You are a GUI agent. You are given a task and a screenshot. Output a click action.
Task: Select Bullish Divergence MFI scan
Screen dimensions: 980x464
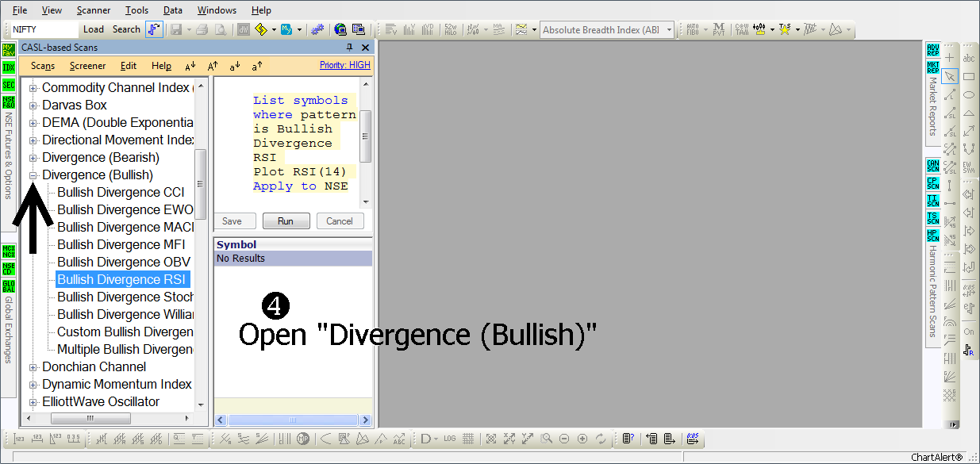coord(121,245)
